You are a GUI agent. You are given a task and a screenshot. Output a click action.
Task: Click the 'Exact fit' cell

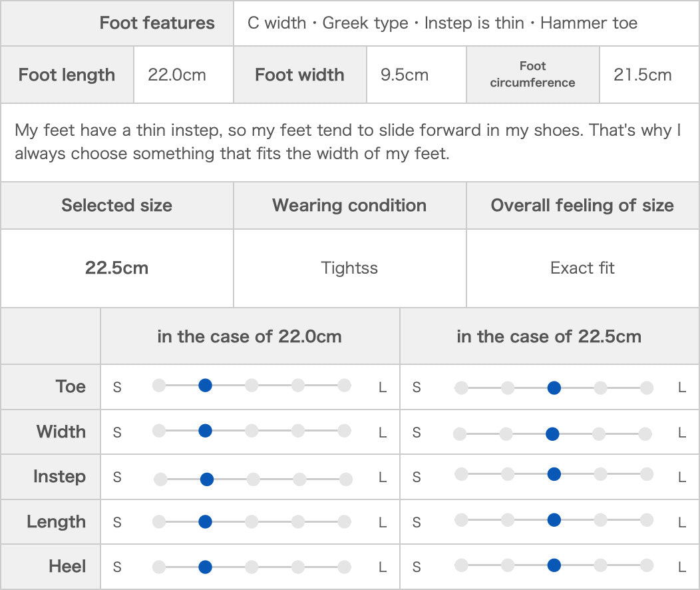point(583,268)
